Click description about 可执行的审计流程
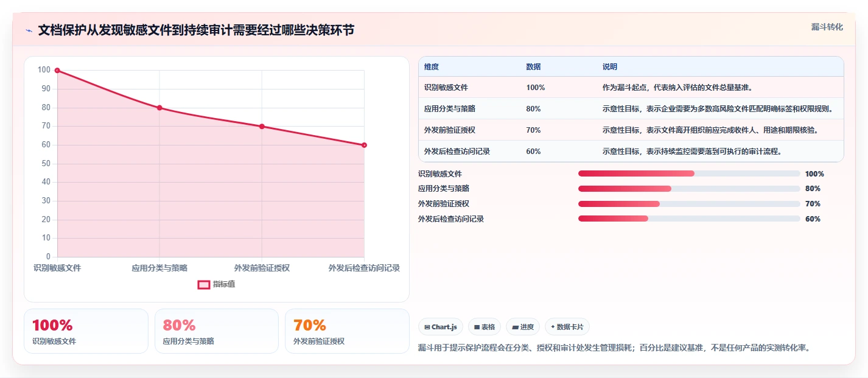The width and height of the screenshot is (868, 378). pos(692,152)
